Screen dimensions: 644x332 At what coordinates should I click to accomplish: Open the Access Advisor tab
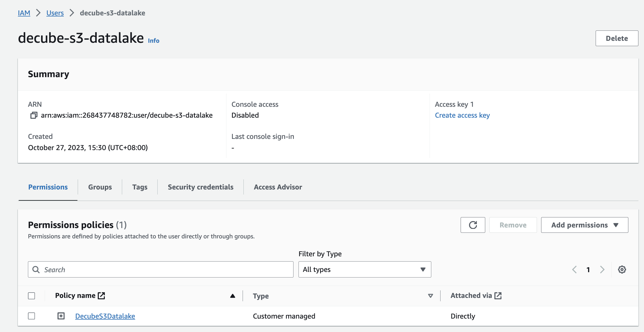coord(278,187)
